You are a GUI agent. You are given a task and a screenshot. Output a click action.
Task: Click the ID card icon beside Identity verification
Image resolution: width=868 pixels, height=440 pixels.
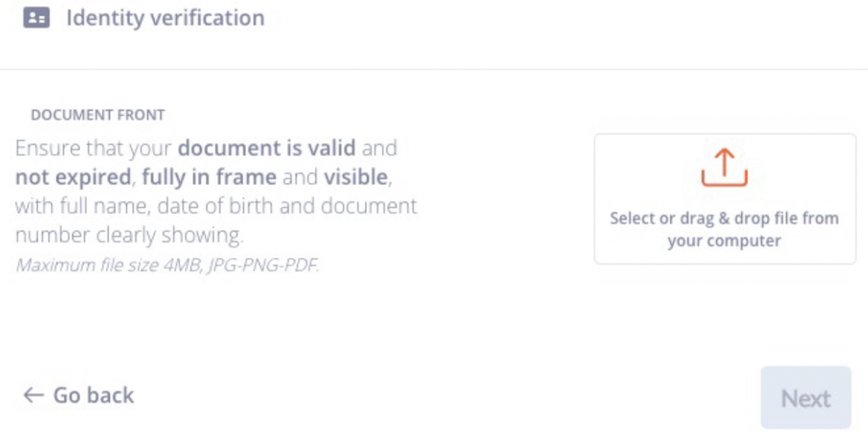(x=36, y=18)
